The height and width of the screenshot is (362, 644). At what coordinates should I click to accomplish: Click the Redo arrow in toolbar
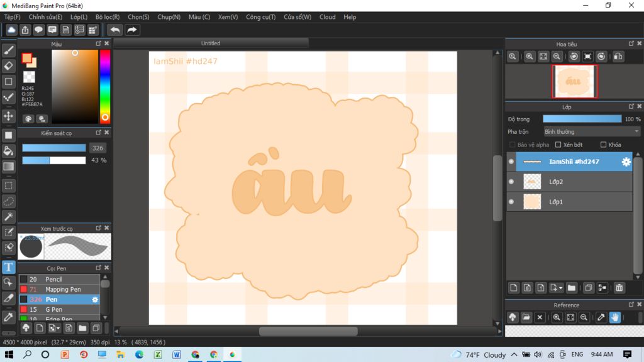click(132, 30)
